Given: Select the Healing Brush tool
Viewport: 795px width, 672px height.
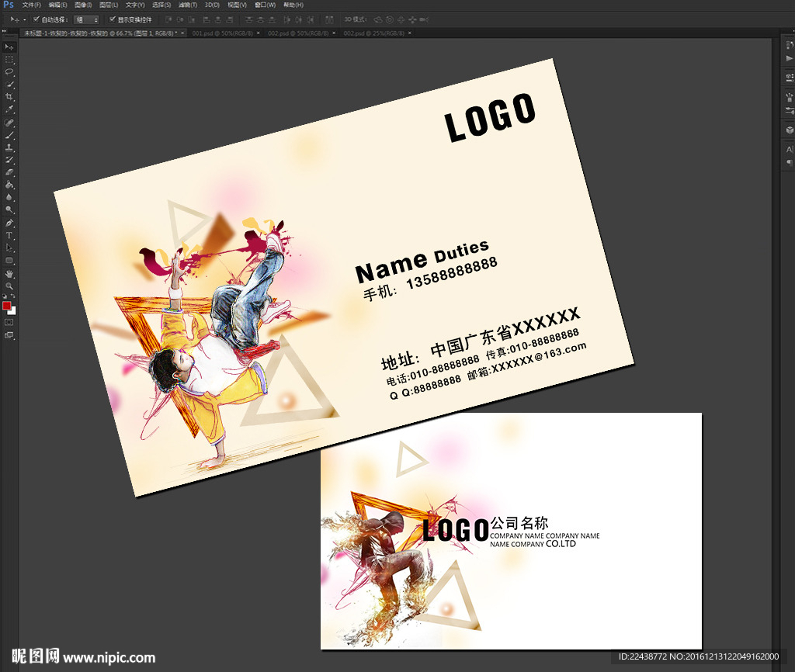Looking at the screenshot, I should click(9, 123).
